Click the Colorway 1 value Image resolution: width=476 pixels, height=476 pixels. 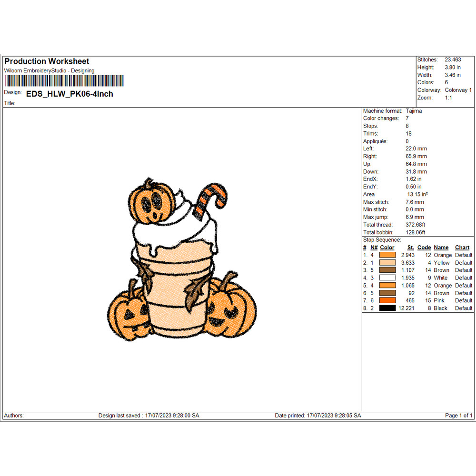458,90
